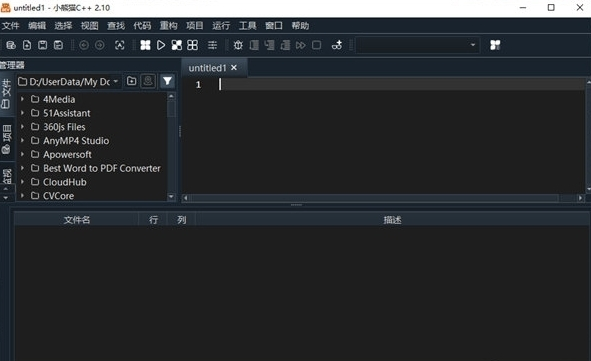Click the 行 column header
The image size is (591, 361).
point(153,220)
